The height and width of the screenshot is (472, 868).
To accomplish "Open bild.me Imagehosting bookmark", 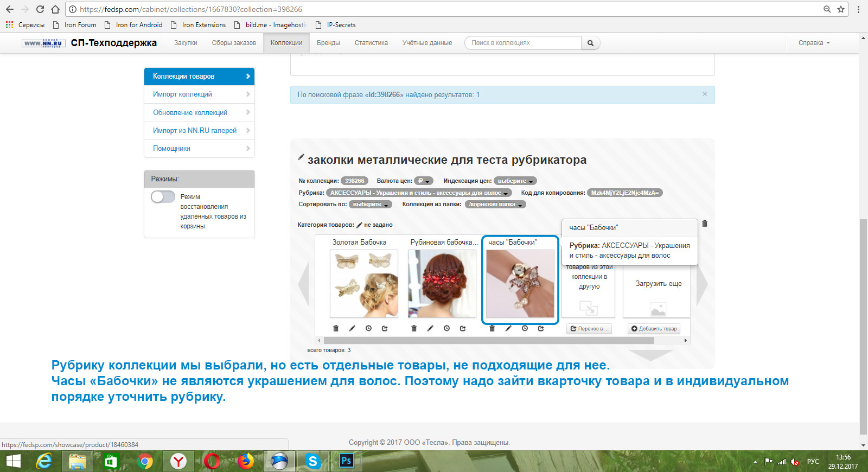I will (270, 25).
